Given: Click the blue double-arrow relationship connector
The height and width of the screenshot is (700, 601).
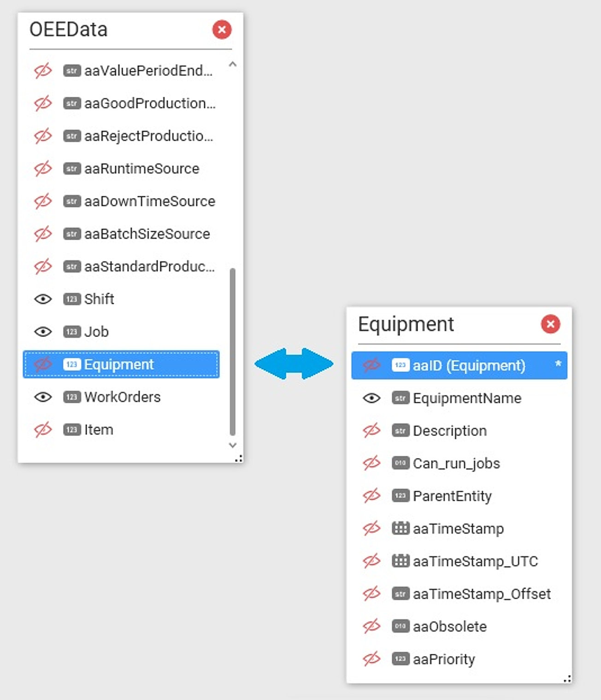Looking at the screenshot, I should click(x=294, y=364).
